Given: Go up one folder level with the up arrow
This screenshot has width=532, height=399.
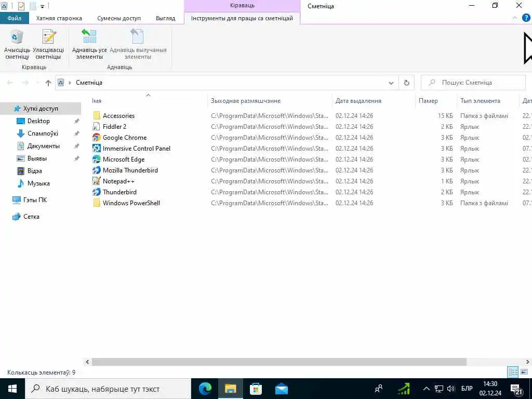Looking at the screenshot, I should [48, 83].
